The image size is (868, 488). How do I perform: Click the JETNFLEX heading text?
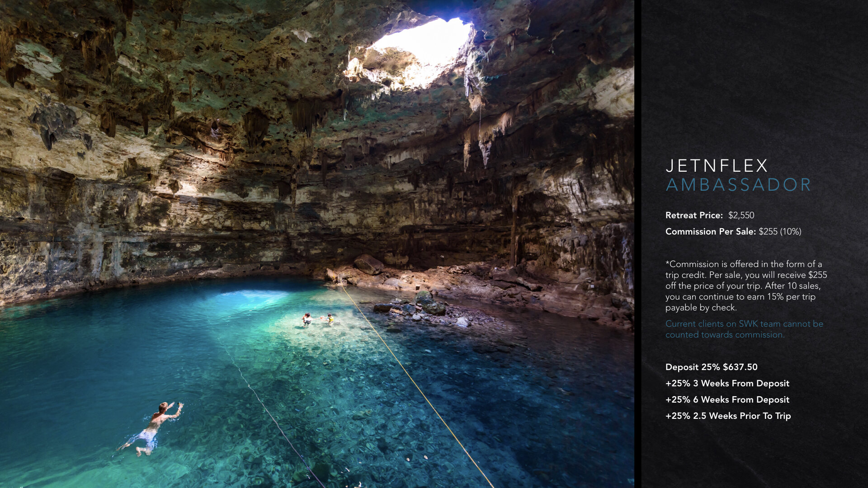click(x=717, y=166)
